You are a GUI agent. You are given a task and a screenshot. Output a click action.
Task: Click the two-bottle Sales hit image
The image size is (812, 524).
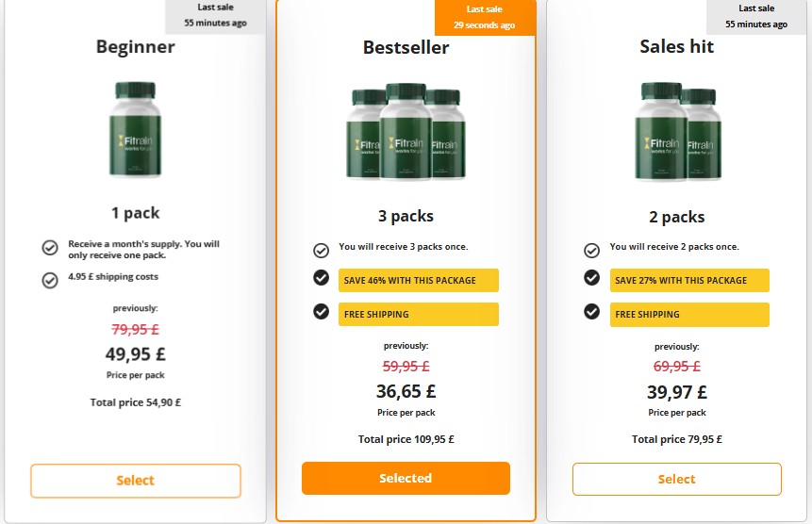click(x=676, y=130)
